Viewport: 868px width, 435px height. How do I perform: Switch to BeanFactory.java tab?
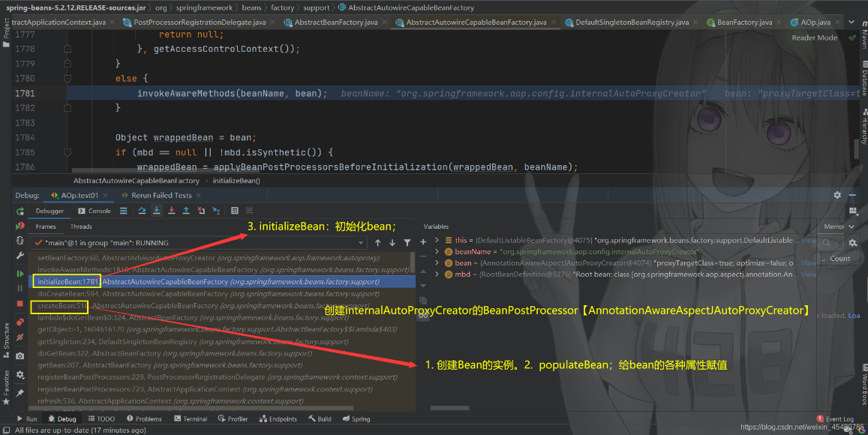coord(744,22)
